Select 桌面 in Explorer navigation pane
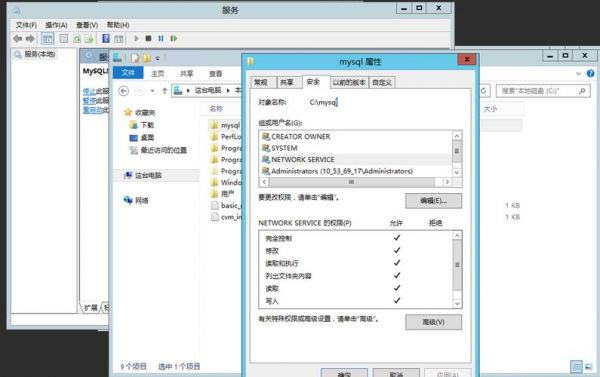The height and width of the screenshot is (377, 600). (x=147, y=138)
